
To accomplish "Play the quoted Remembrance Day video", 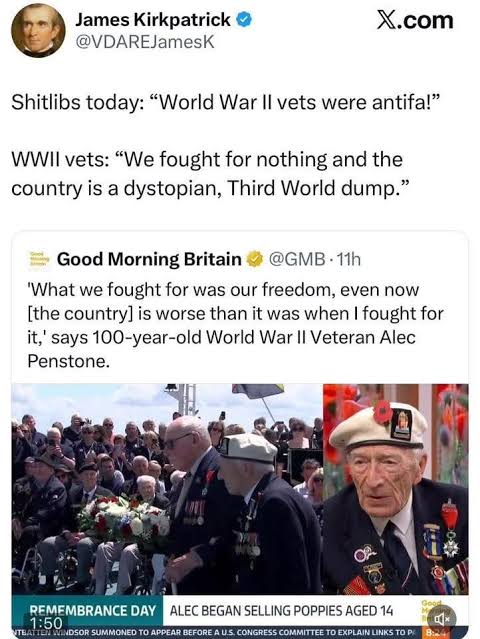I will coord(240,509).
